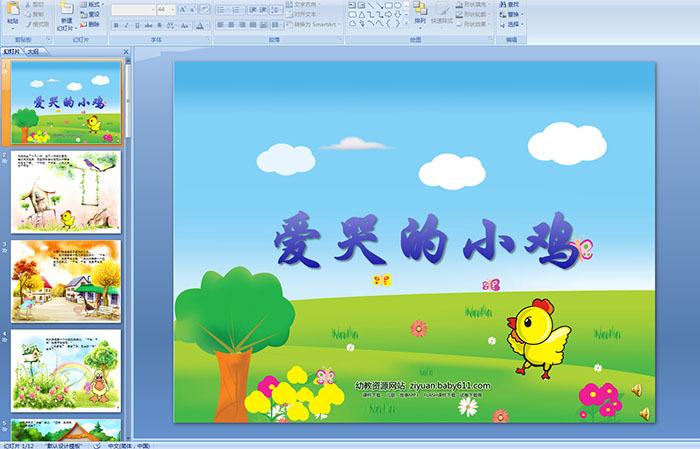The width and height of the screenshot is (700, 449).
Task: Click the Numbering list icon
Action: 238,9
